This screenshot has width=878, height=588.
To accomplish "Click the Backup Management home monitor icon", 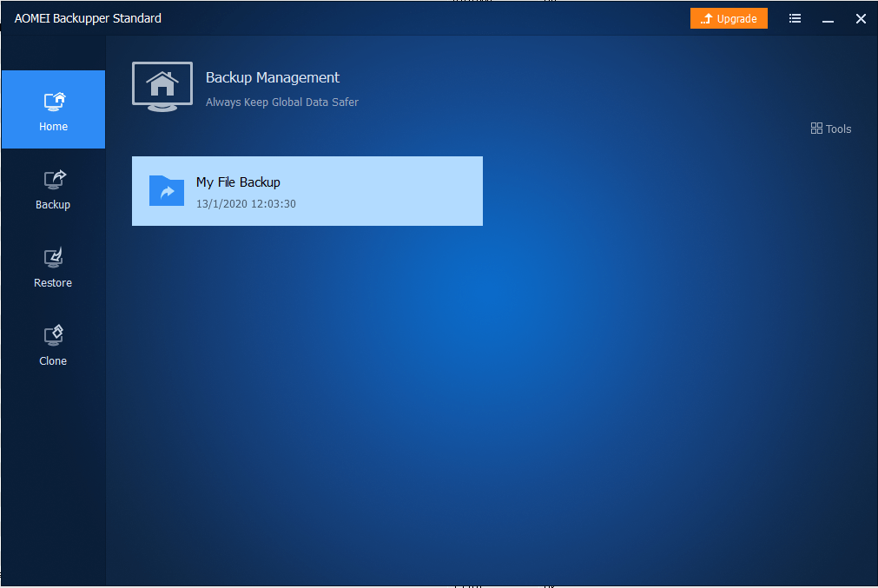I will point(162,87).
